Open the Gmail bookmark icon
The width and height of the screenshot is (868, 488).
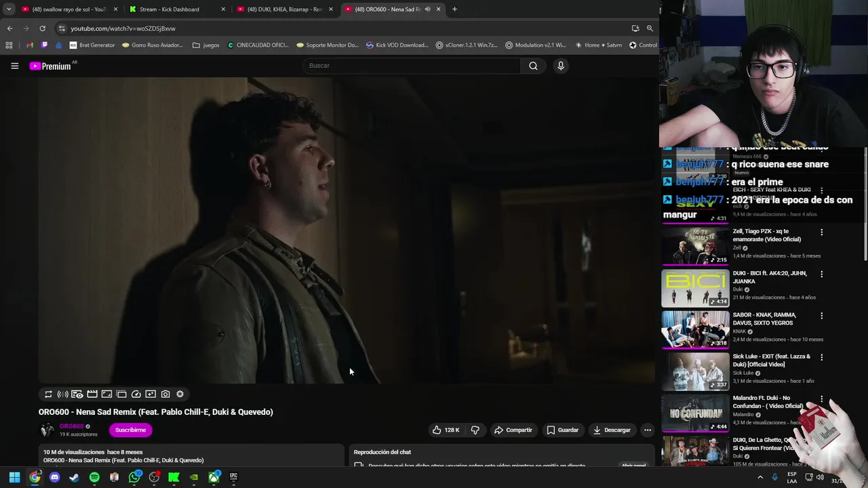pos(30,45)
